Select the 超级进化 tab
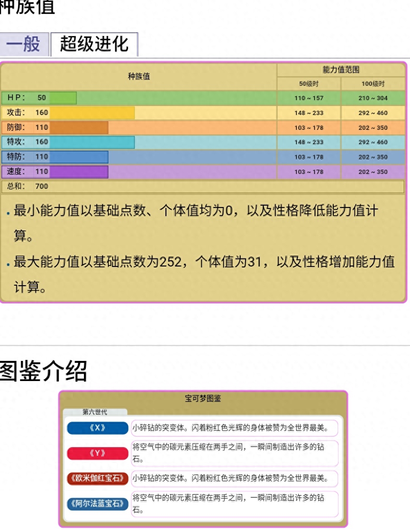 tap(94, 45)
